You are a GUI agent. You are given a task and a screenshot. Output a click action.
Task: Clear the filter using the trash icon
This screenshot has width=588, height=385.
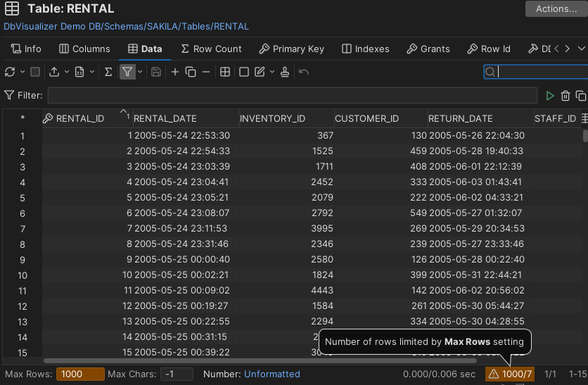tap(565, 96)
